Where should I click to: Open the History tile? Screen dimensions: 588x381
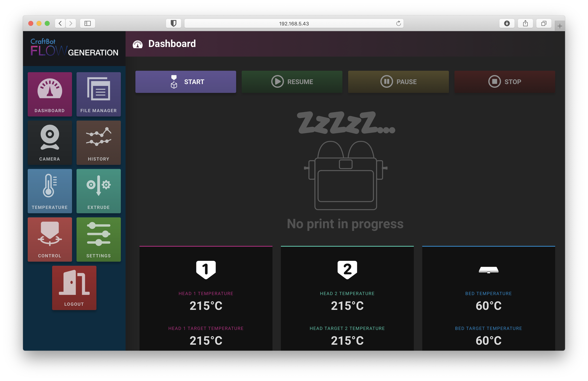(x=98, y=143)
